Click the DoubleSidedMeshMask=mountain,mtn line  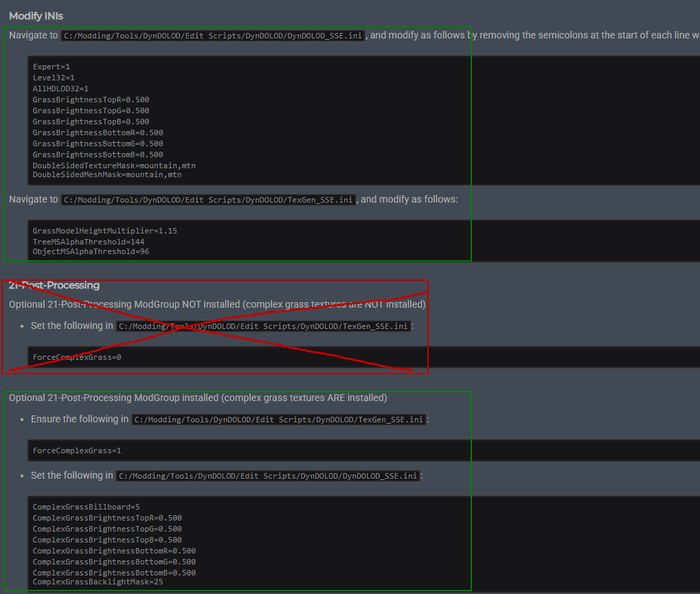pos(107,175)
